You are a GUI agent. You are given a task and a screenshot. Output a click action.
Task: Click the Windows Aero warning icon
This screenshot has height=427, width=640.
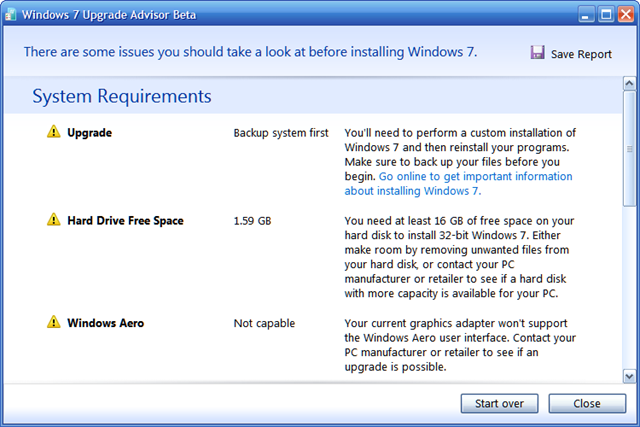[53, 322]
